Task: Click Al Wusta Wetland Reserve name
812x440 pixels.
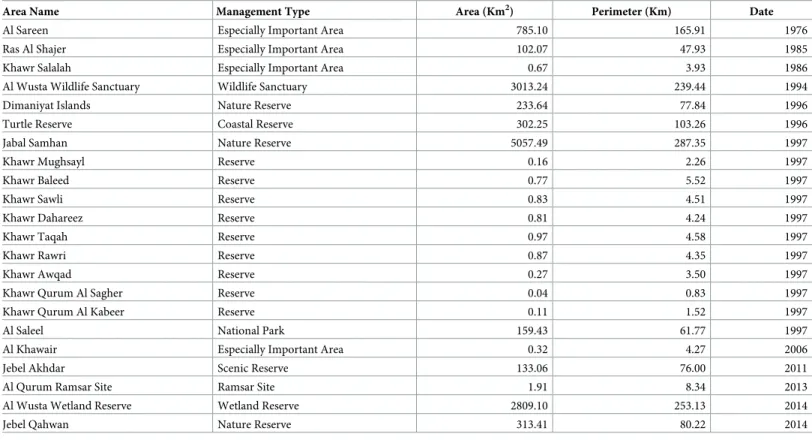Action: point(67,405)
